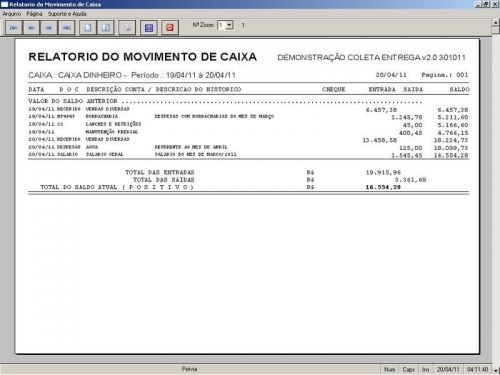Click the SAIDA column header
The width and height of the screenshot is (500, 375).
(x=413, y=89)
